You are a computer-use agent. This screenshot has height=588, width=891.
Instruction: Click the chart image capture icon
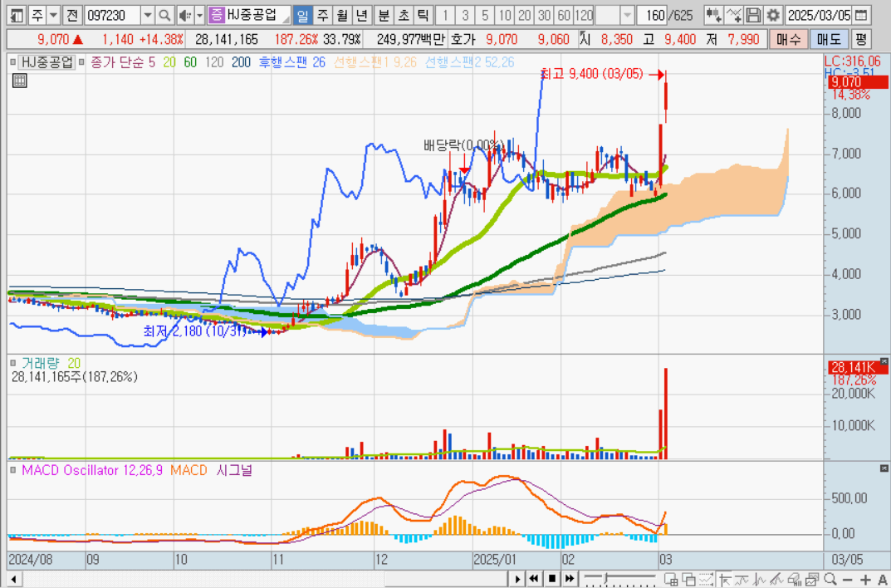click(812, 579)
